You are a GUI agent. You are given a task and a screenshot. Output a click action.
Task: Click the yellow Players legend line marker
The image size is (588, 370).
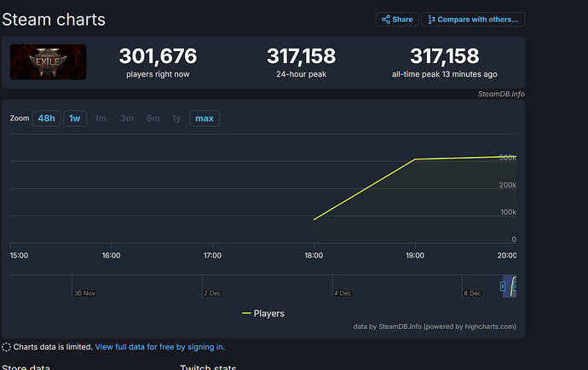tap(246, 314)
